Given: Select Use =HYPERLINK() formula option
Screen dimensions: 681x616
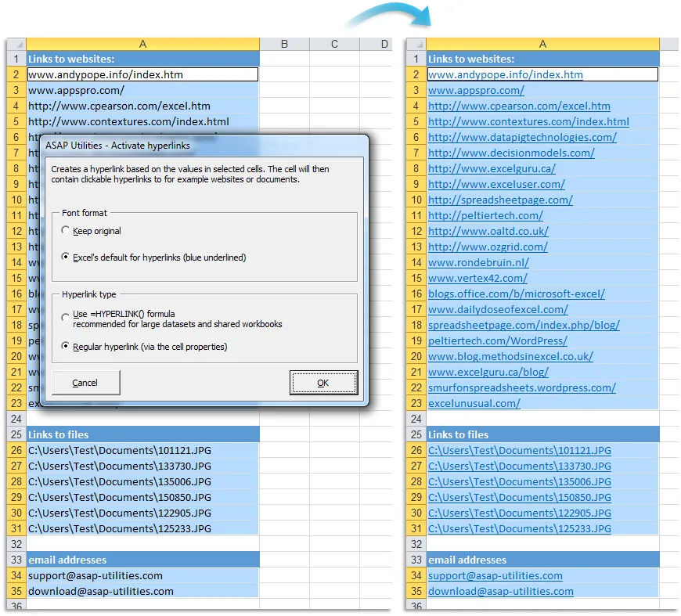Looking at the screenshot, I should click(x=65, y=318).
